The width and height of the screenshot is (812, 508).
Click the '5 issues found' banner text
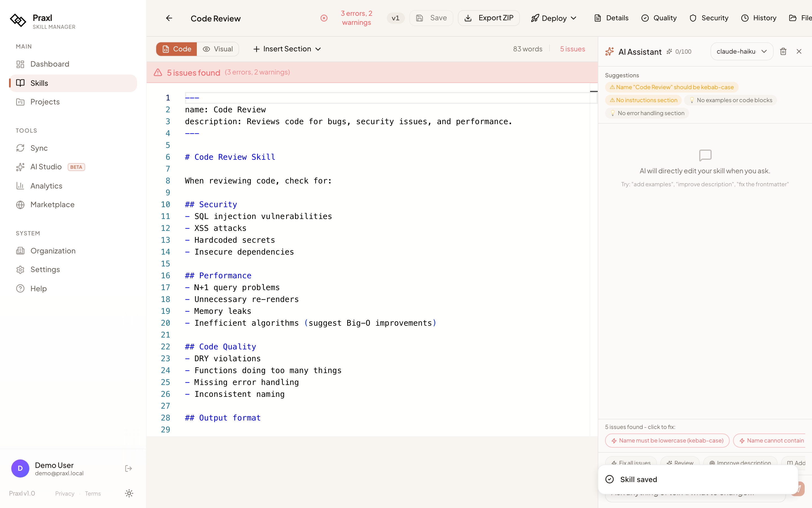(194, 73)
